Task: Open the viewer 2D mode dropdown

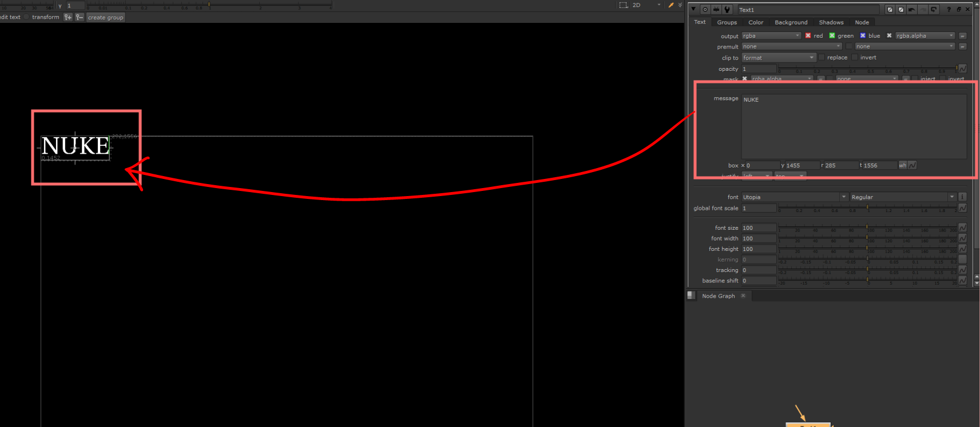Action: pos(646,5)
